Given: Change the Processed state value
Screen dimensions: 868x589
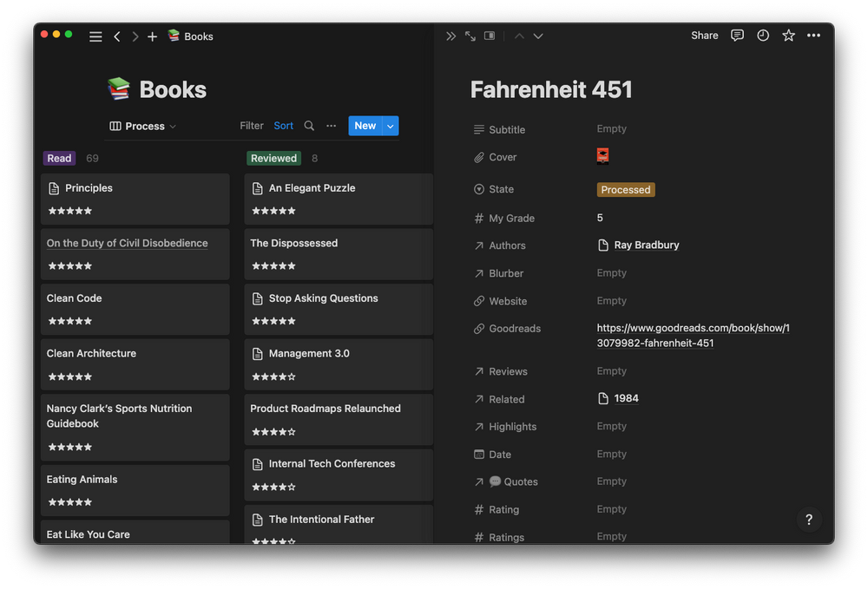Looking at the screenshot, I should pyautogui.click(x=626, y=189).
